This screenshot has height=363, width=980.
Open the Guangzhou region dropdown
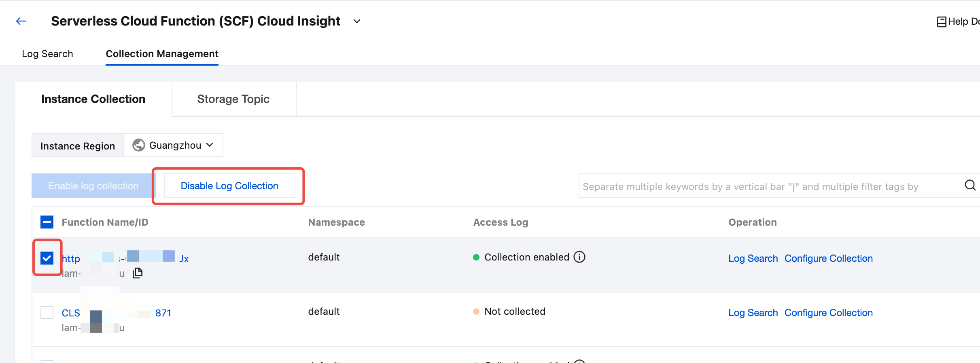[174, 145]
